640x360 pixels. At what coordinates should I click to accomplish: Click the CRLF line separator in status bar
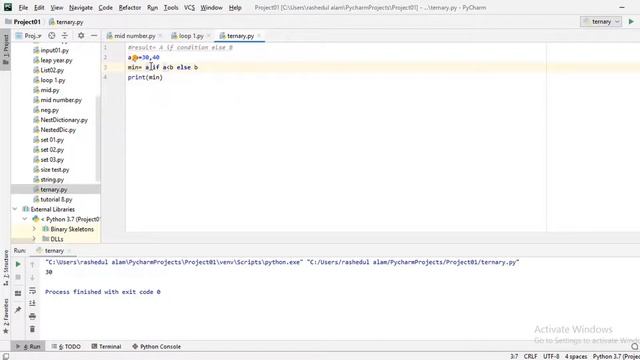pos(531,356)
